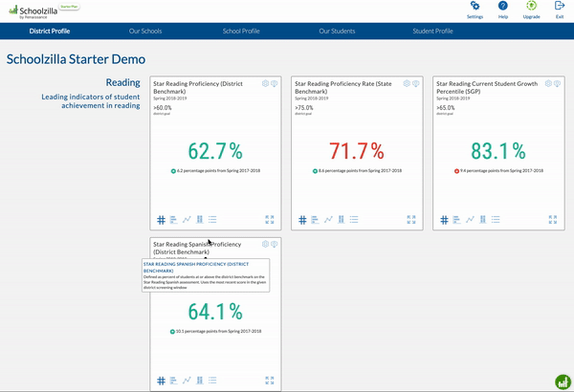Viewport: 574px width, 392px height.
Task: Go to the Our Students tab
Action: tap(337, 32)
